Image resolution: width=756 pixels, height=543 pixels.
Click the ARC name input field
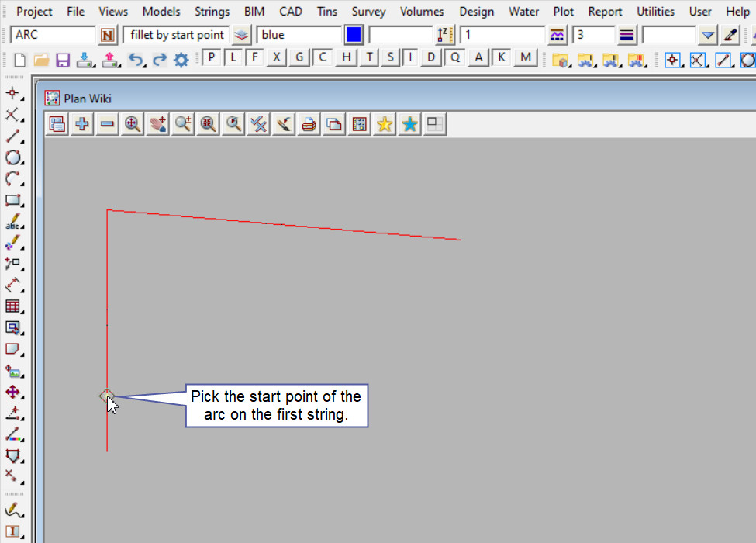[53, 35]
